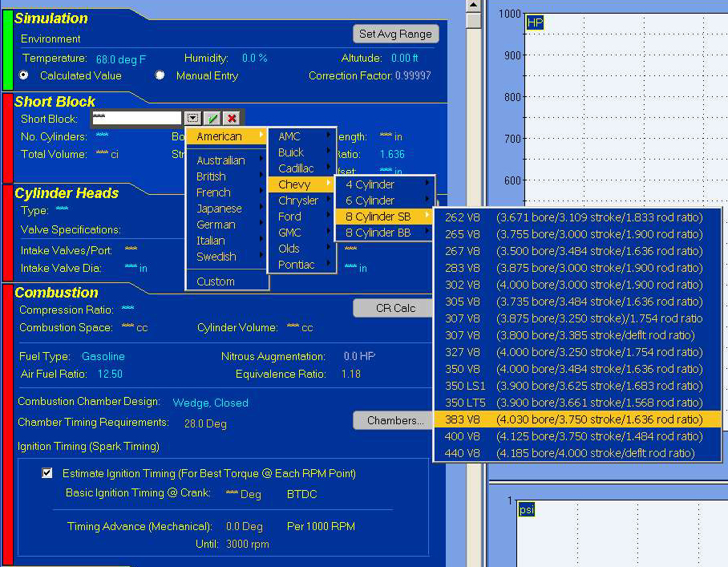The image size is (728, 567).
Task: Click the Nitrous Augmentation 0.0 HP value
Action: [x=359, y=356]
